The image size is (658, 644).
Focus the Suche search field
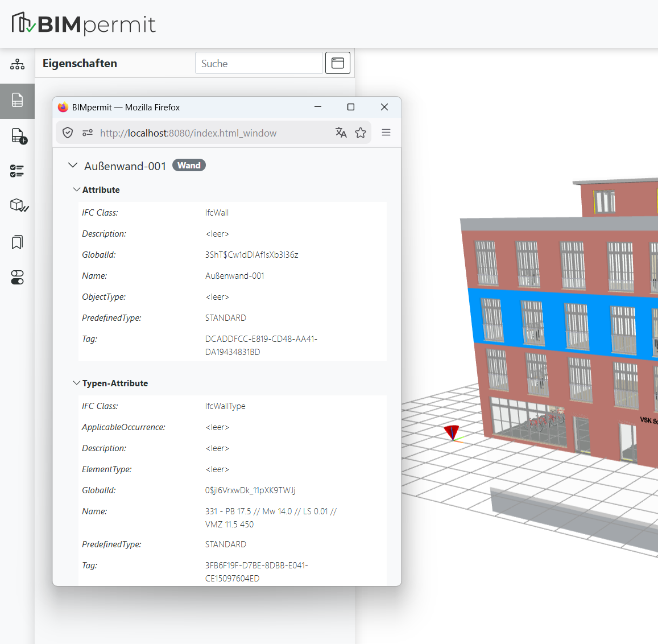[259, 63]
